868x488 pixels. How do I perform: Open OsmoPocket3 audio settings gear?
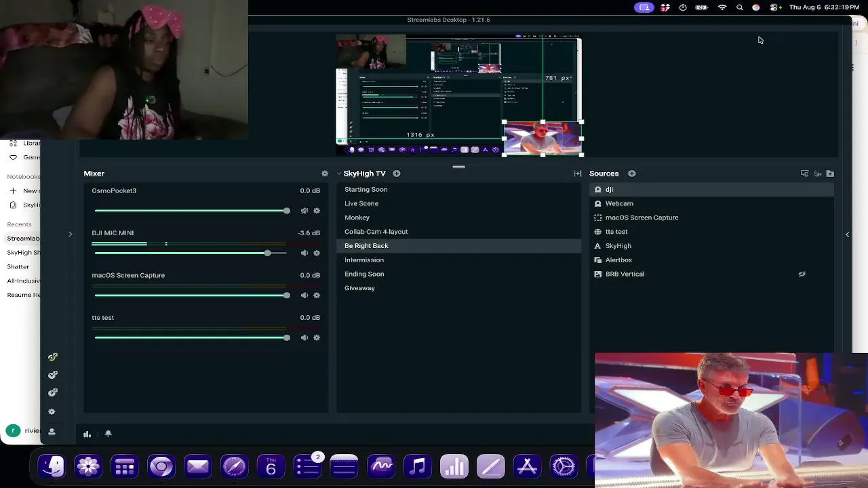coord(317,211)
